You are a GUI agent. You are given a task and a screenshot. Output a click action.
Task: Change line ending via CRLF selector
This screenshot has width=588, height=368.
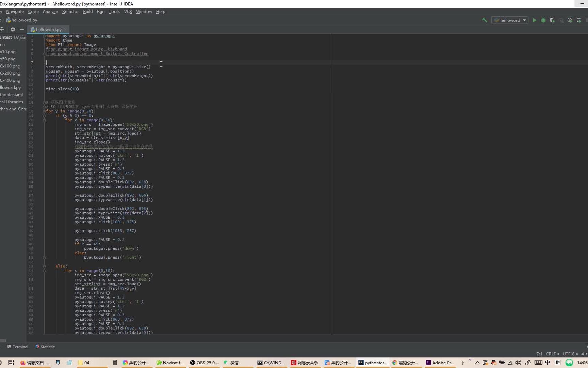point(551,354)
